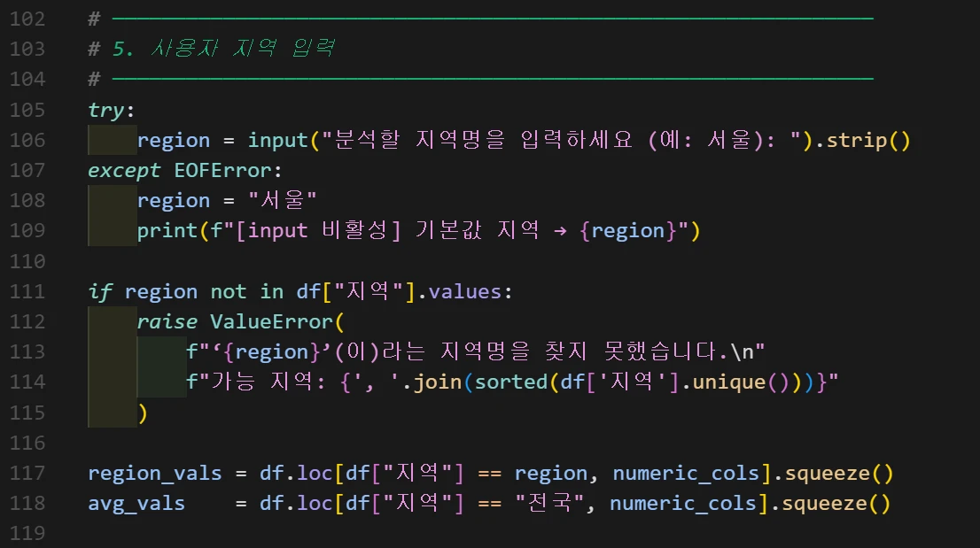
Task: Click the comment '5. 사용자 지역 입력'
Action: coord(224,48)
